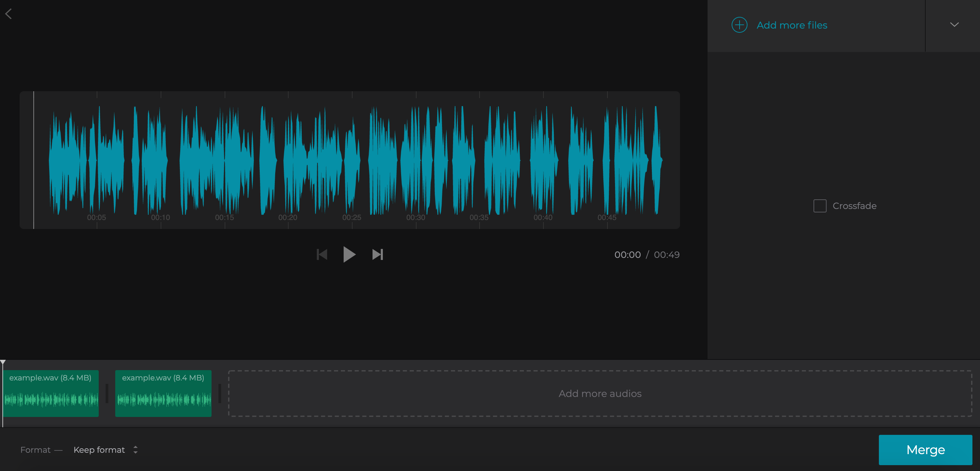Screen dimensions: 980x471
Task: Click the 00:00 time display
Action: (x=628, y=254)
